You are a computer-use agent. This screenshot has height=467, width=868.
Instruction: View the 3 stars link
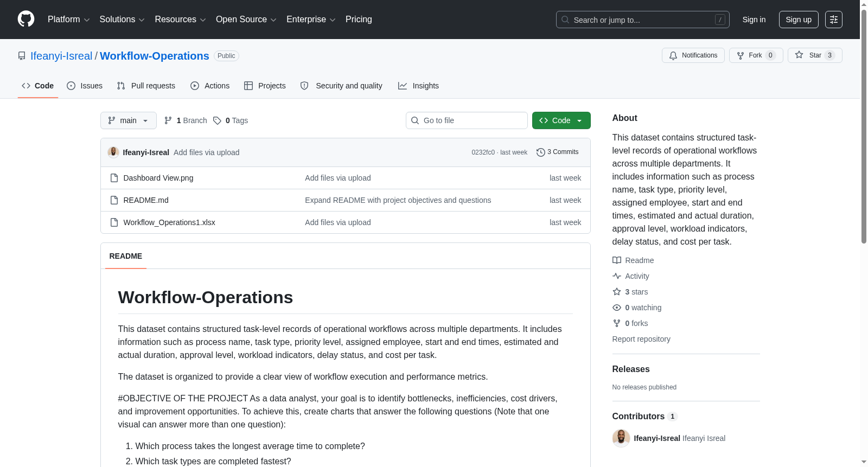[630, 292]
